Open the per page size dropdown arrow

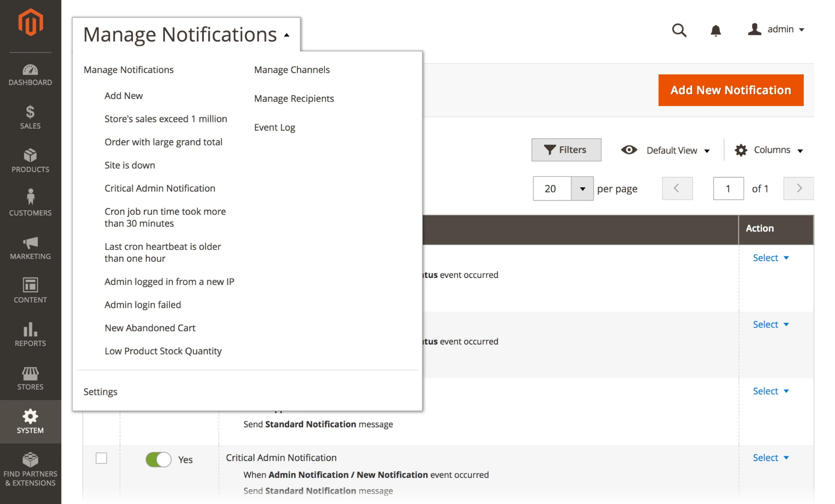click(582, 189)
